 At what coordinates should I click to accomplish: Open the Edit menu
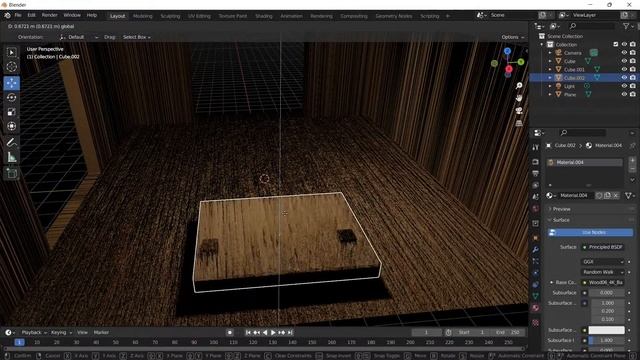pyautogui.click(x=31, y=15)
